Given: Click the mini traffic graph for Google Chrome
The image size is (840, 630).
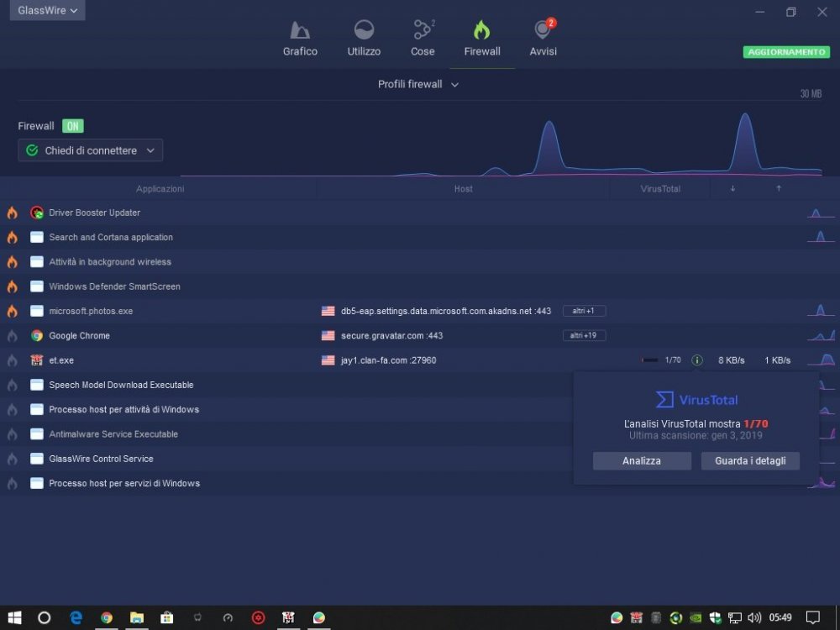Looking at the screenshot, I should coord(822,335).
